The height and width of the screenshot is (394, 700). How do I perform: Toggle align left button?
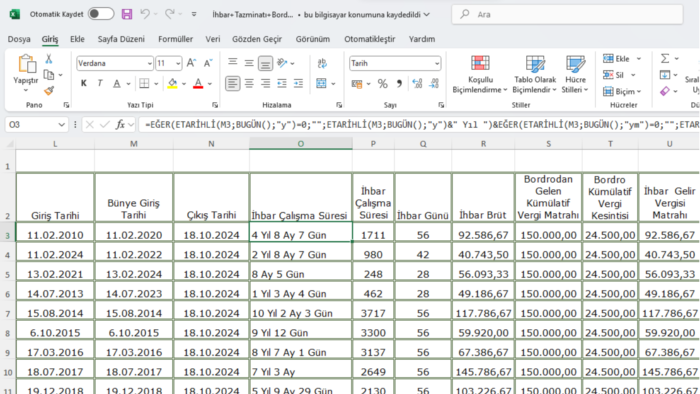point(232,83)
